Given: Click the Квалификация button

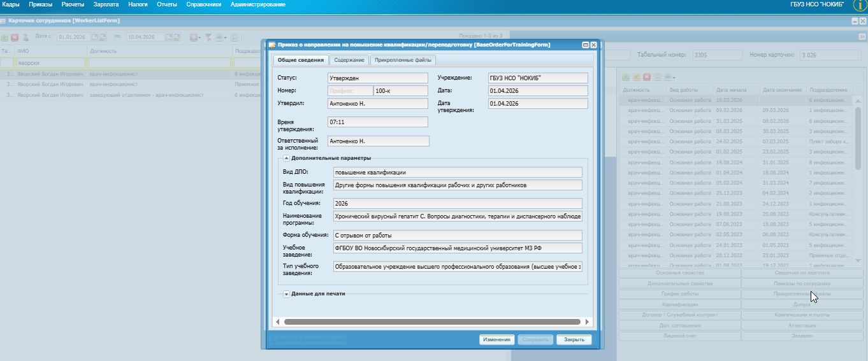Looking at the screenshot, I should coord(679,304).
